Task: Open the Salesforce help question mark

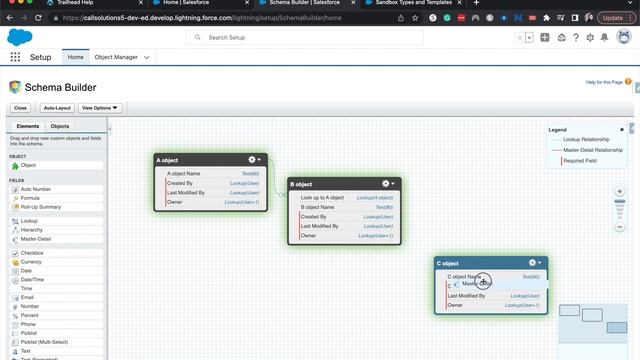Action: (576, 38)
